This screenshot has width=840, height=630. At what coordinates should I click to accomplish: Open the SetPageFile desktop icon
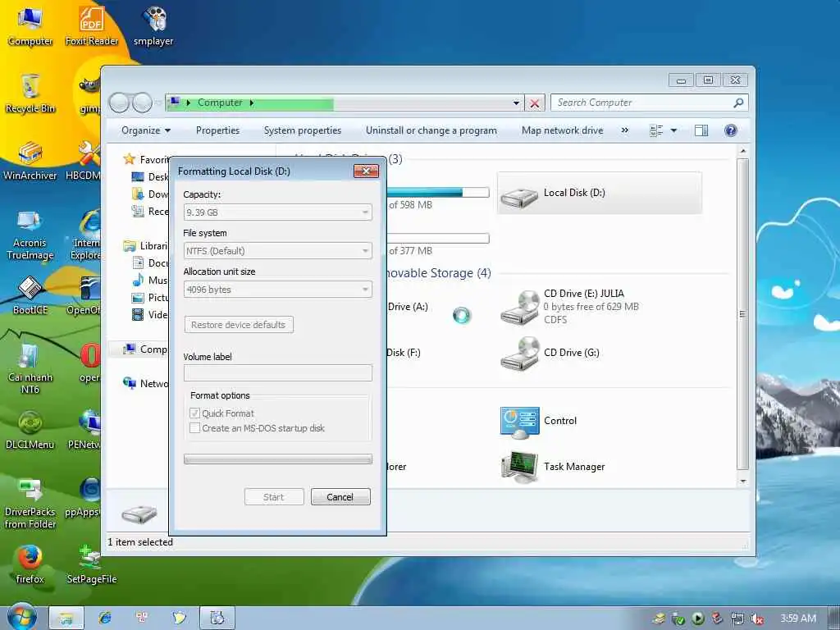coord(92,564)
